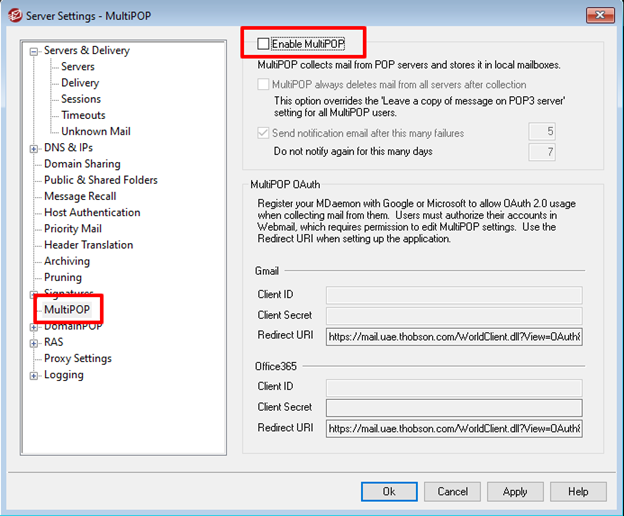624x516 pixels.
Task: Open Proxy Settings in the tree
Action: [x=78, y=359]
